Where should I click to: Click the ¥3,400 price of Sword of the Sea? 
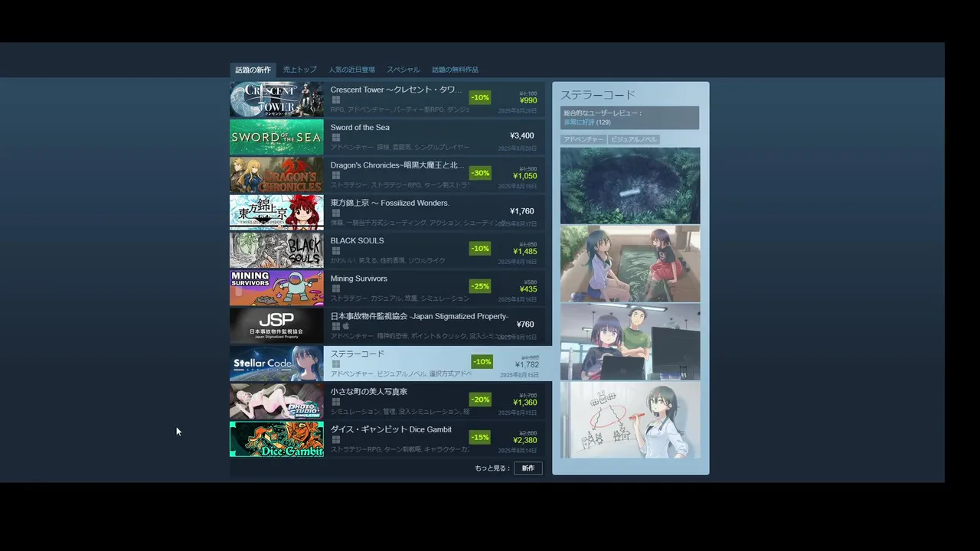click(x=522, y=135)
